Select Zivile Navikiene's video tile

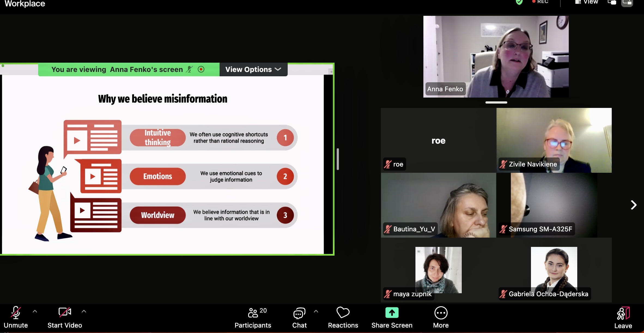point(554,140)
